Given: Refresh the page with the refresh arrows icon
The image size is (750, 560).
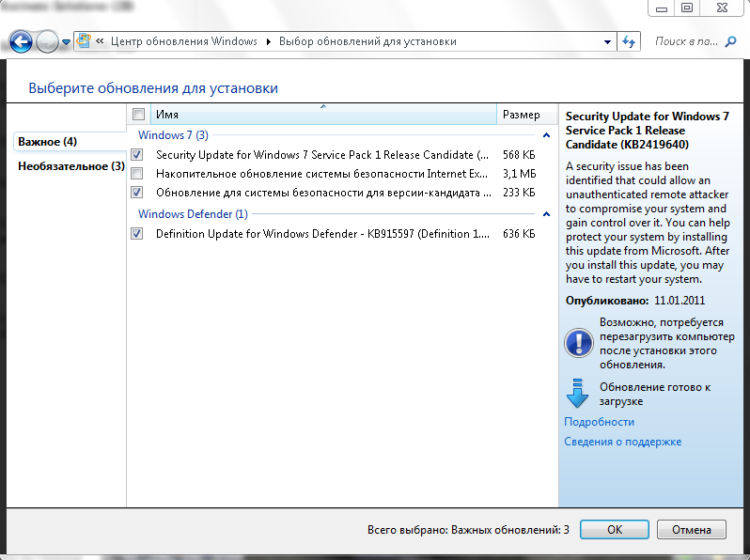Looking at the screenshot, I should point(629,41).
